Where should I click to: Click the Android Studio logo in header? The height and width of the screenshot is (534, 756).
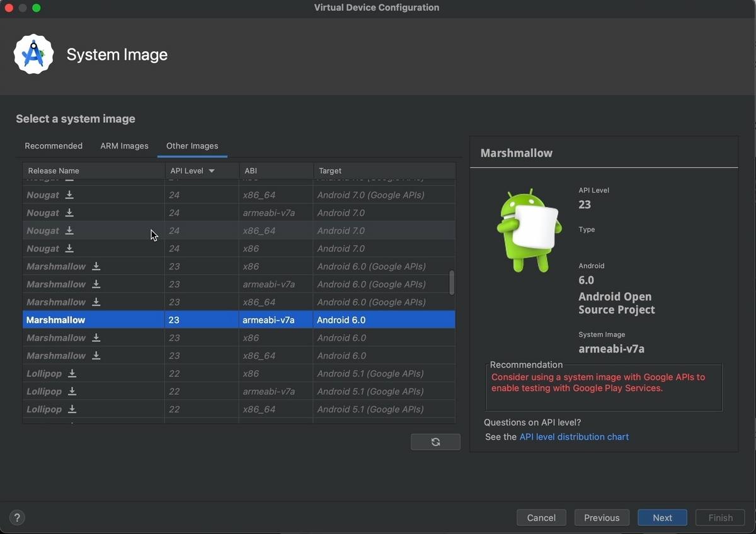click(34, 54)
